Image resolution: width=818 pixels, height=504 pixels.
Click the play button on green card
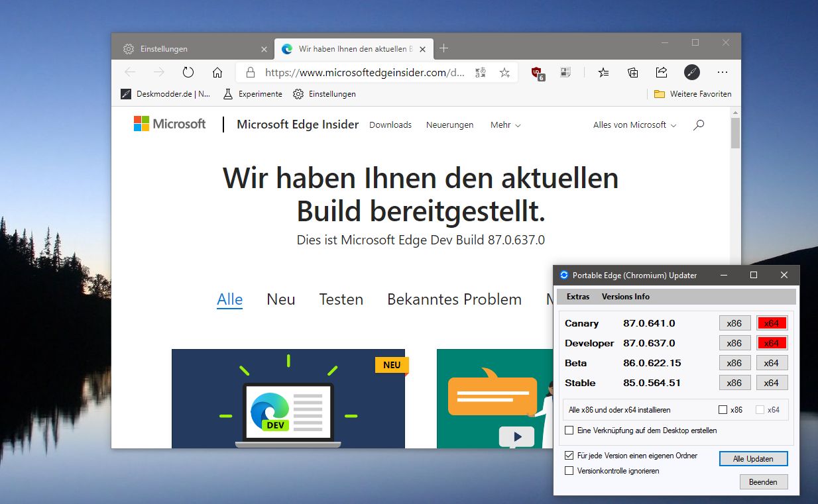click(x=517, y=436)
